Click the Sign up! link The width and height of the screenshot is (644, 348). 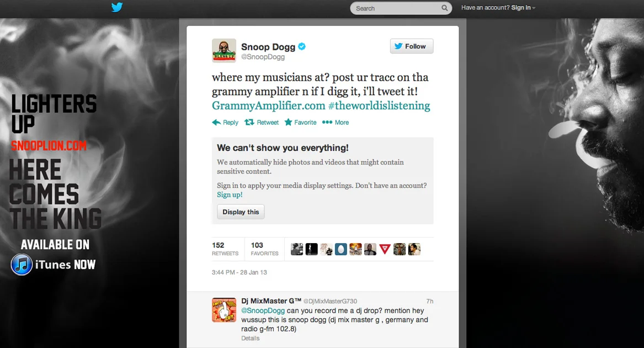(x=230, y=194)
